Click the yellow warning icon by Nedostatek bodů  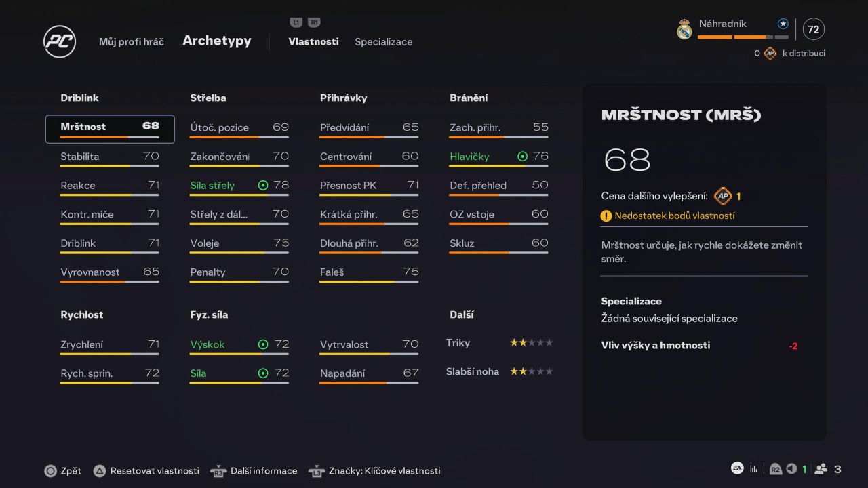tap(606, 216)
